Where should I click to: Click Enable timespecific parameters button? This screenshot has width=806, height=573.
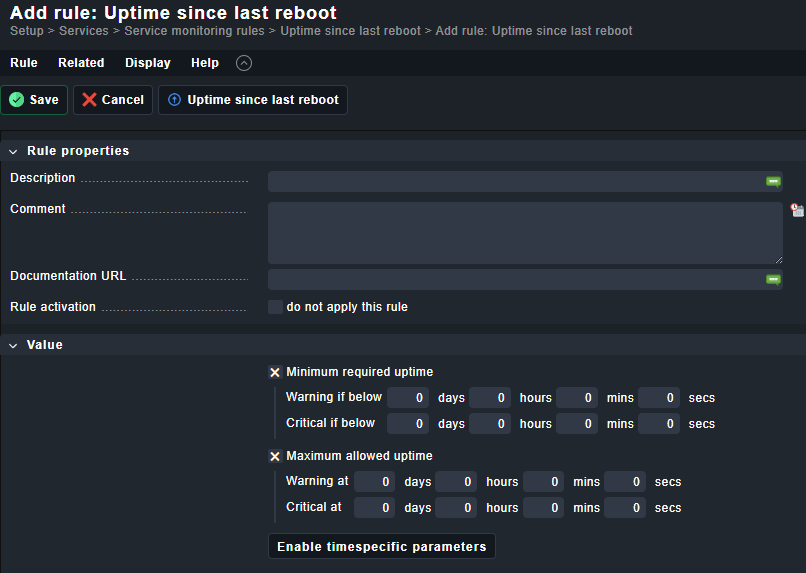tap(381, 547)
